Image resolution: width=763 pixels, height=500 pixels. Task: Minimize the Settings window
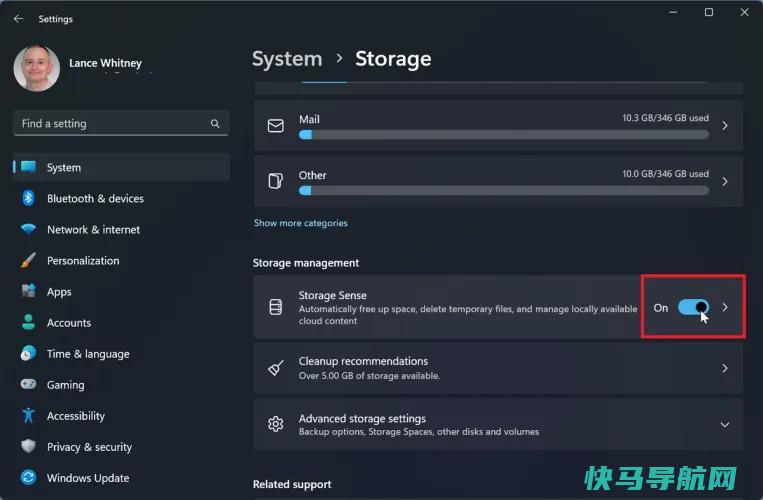673,12
